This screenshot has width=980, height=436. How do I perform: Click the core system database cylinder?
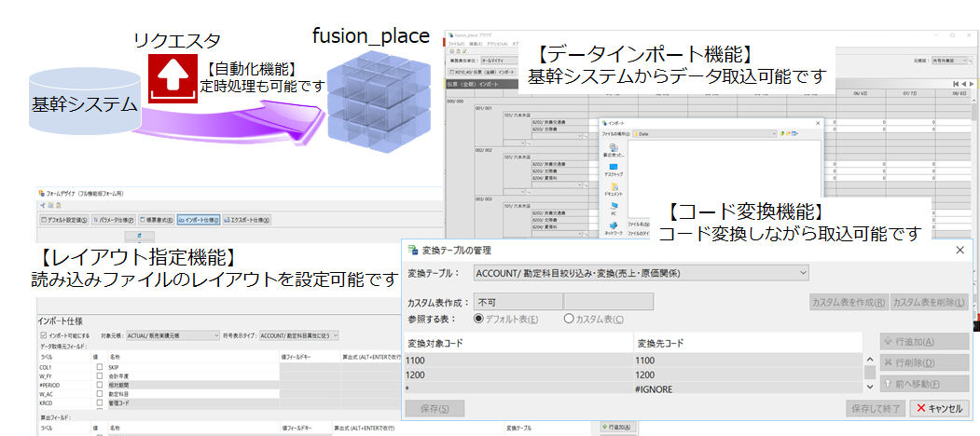[x=84, y=100]
